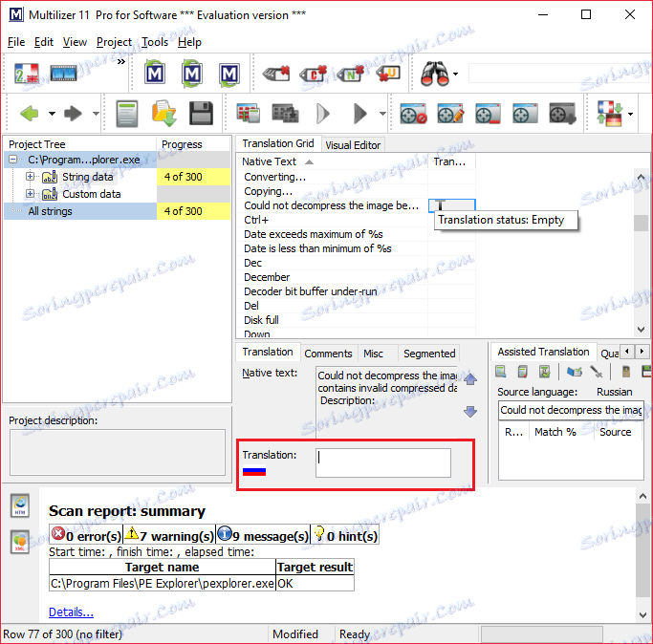Switch to the Assisted Translation tab
Image resolution: width=653 pixels, height=644 pixels.
[543, 352]
